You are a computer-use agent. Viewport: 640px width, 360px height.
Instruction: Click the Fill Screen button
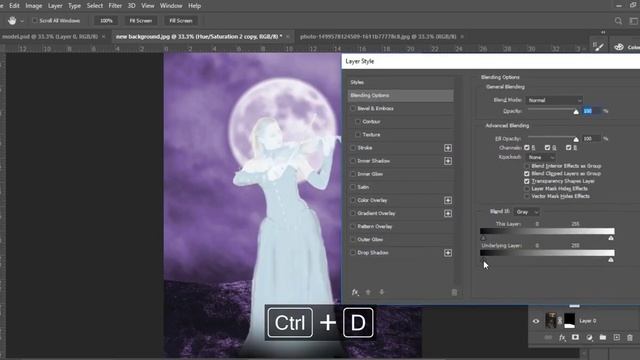click(181, 20)
